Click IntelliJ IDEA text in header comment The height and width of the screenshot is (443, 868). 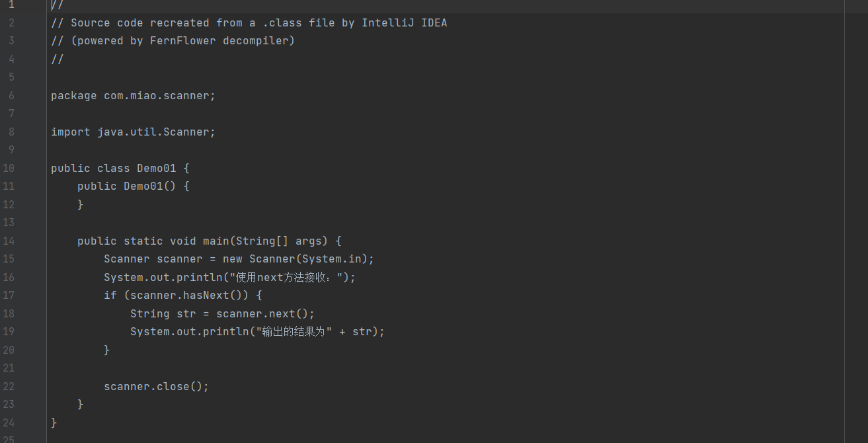coord(404,23)
